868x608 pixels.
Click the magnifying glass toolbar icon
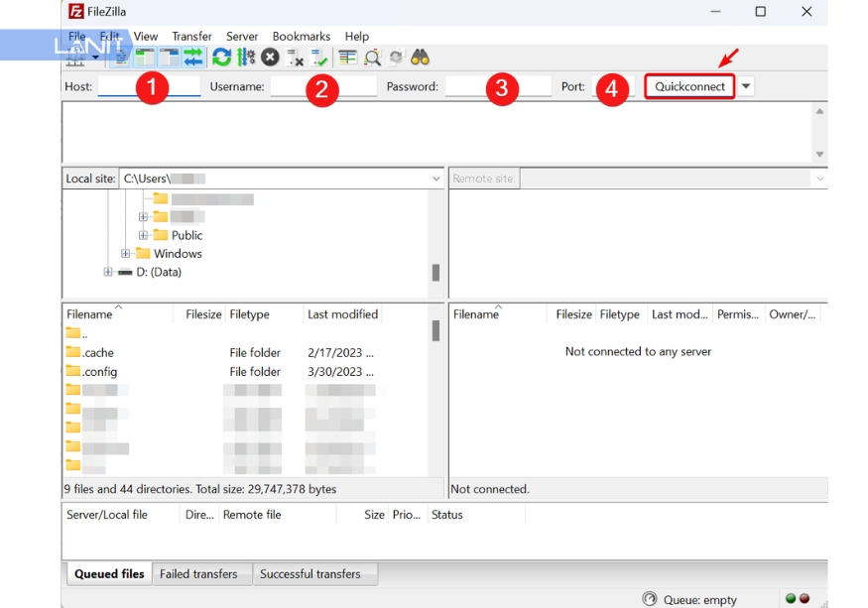pyautogui.click(x=373, y=58)
